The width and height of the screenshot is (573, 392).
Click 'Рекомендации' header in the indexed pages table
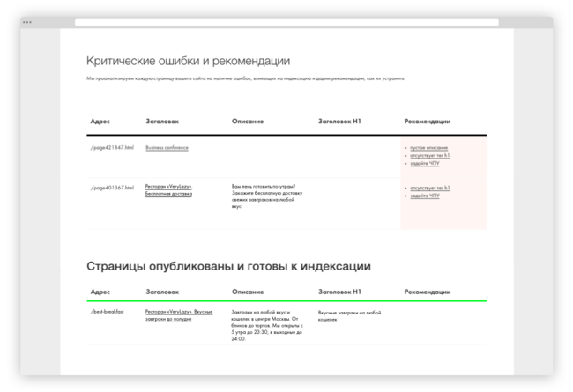[x=427, y=290]
